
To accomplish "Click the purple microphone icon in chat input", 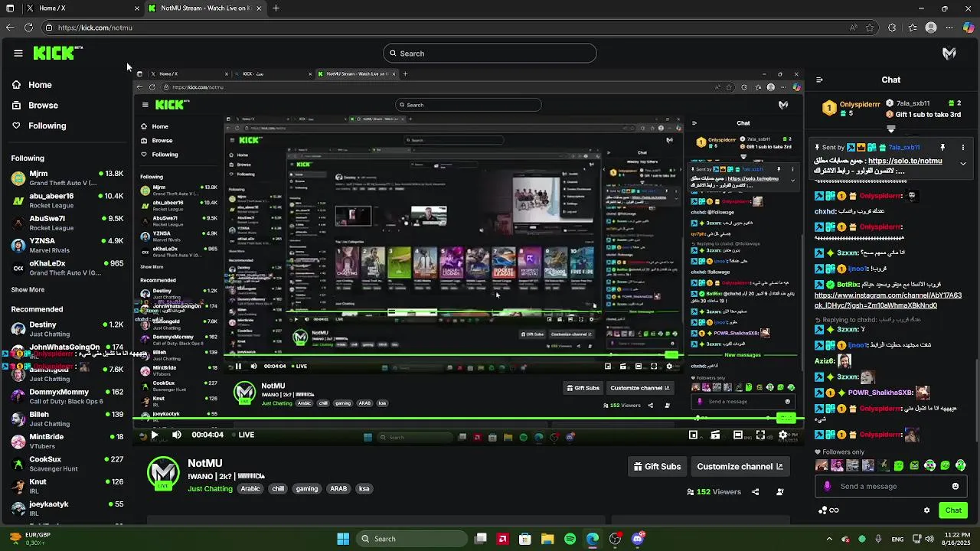I will (827, 486).
